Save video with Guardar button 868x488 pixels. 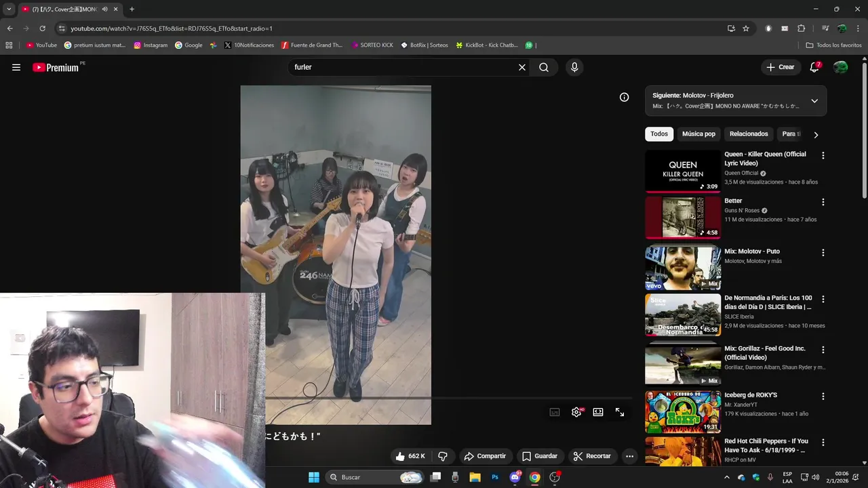click(x=540, y=456)
